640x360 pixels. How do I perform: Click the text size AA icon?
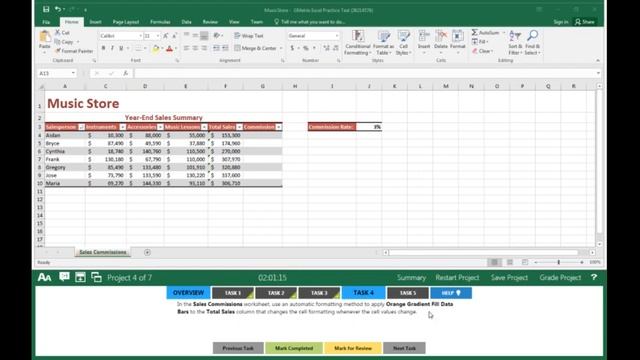(44, 278)
